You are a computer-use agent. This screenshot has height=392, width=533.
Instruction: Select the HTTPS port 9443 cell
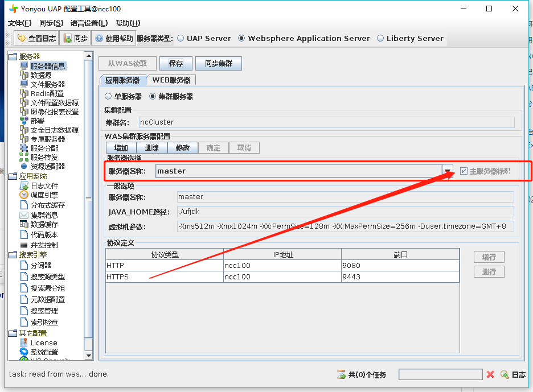tap(400, 277)
